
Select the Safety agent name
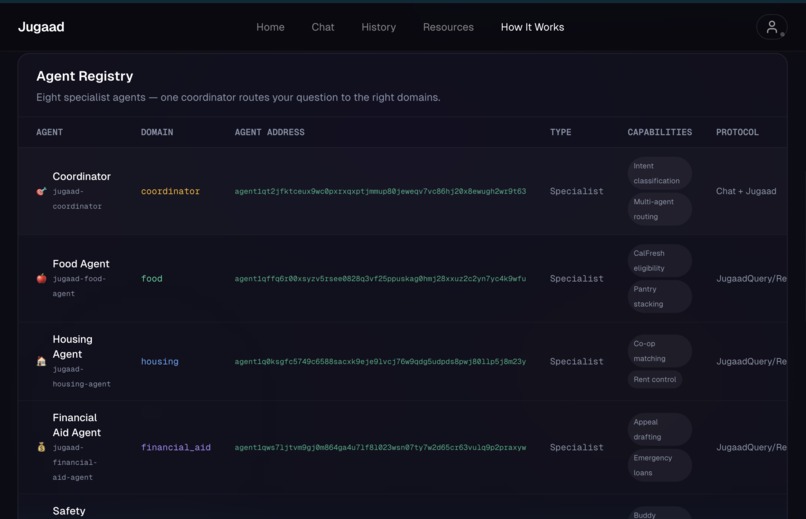pos(69,511)
